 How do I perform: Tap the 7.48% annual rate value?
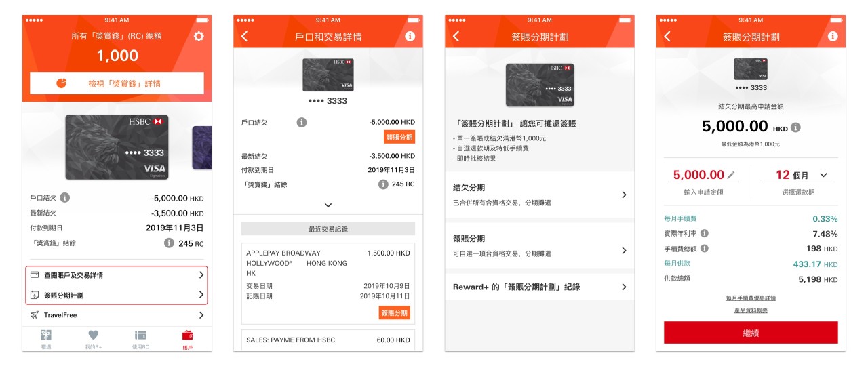coord(825,233)
